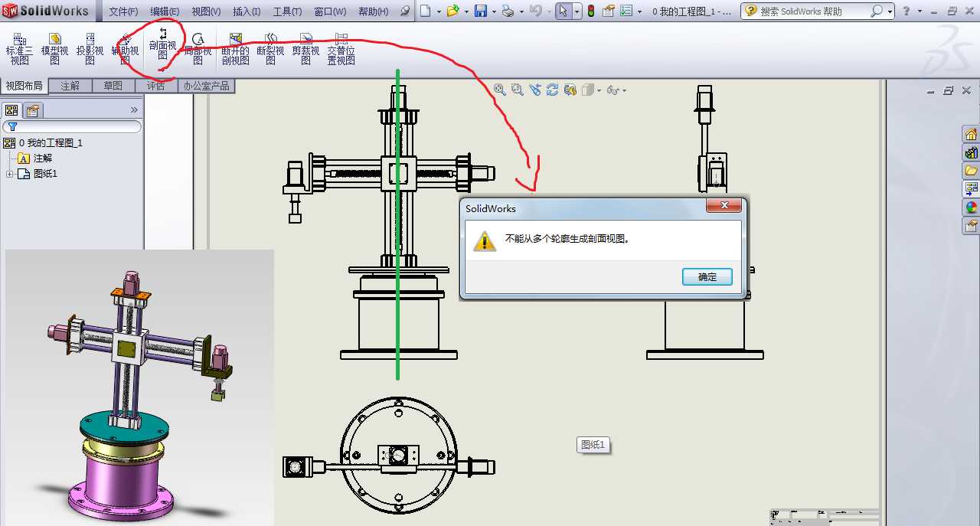Open Design Library tab in task pane
The height and width of the screenshot is (526, 980).
click(x=971, y=152)
